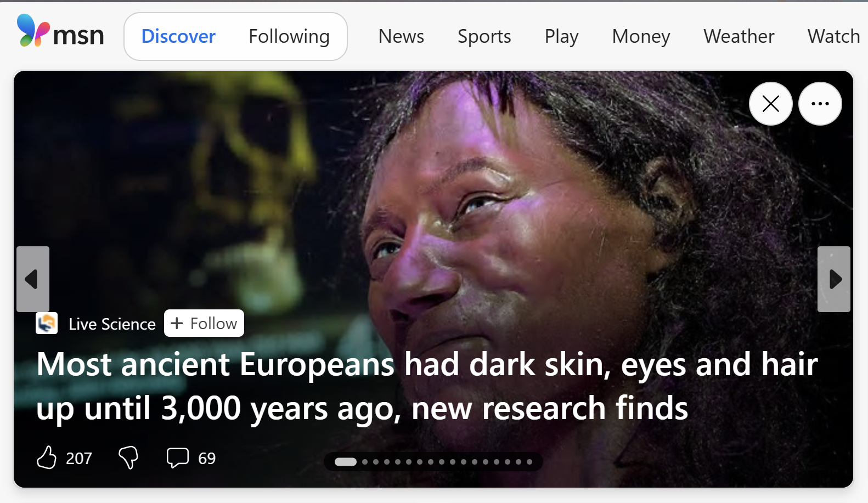Open the Weather section
Viewport: 868px width, 503px height.
coord(739,36)
